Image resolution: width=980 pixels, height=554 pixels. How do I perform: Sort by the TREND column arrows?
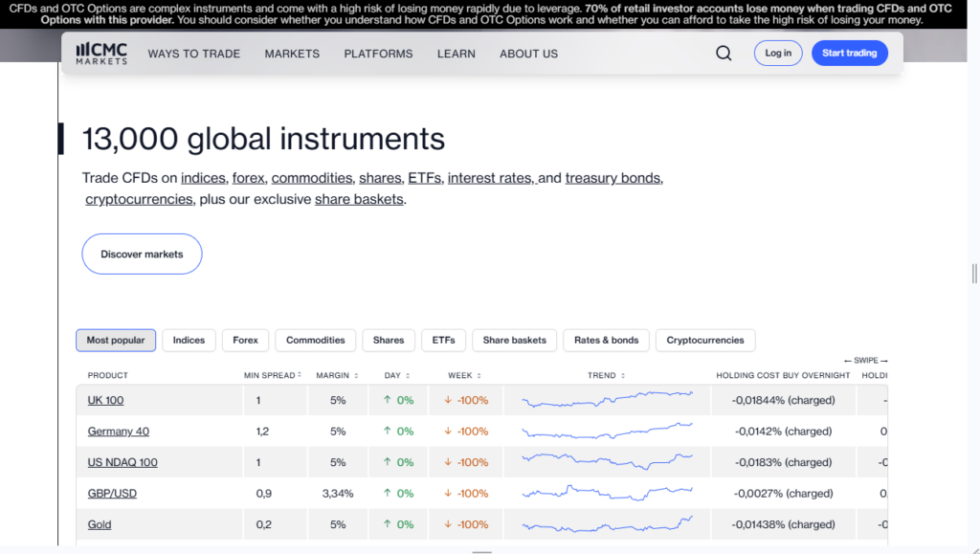click(x=622, y=375)
